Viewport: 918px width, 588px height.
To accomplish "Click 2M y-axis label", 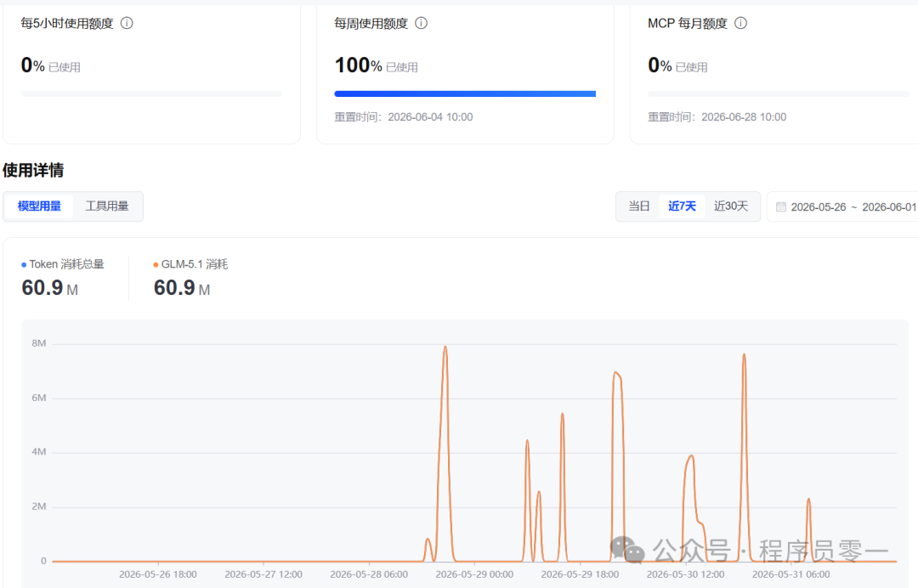I will coord(38,506).
